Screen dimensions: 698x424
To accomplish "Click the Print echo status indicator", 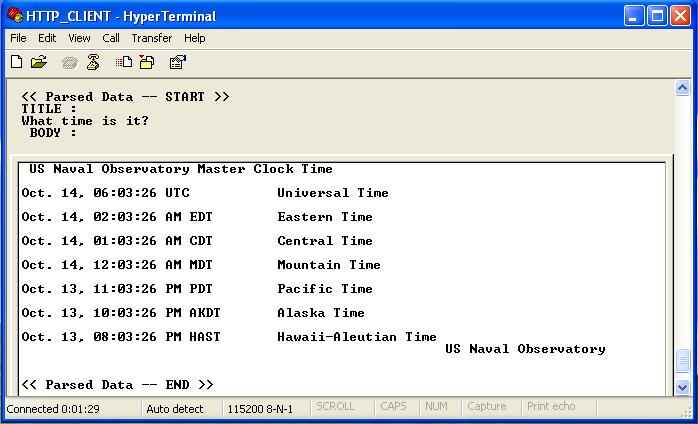I will click(551, 407).
